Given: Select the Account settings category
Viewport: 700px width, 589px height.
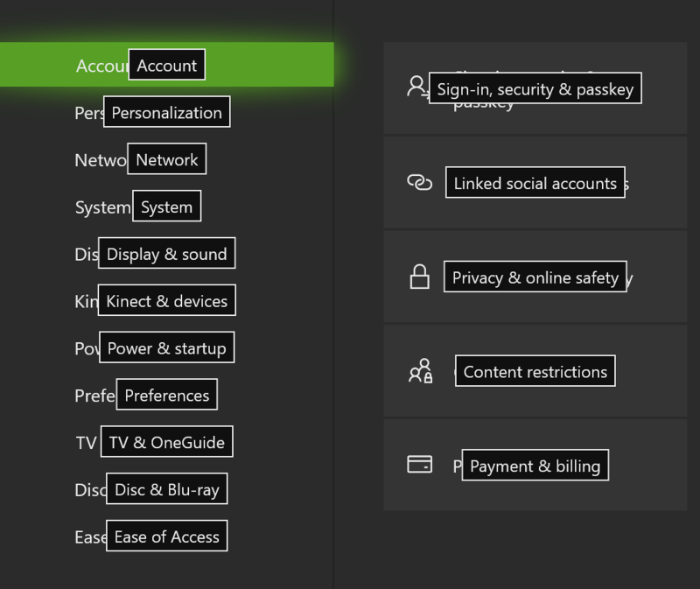Looking at the screenshot, I should pos(166,65).
